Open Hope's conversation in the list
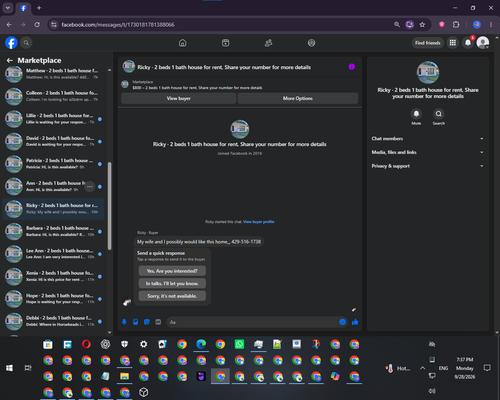This screenshot has width=500, height=400. pyautogui.click(x=53, y=299)
